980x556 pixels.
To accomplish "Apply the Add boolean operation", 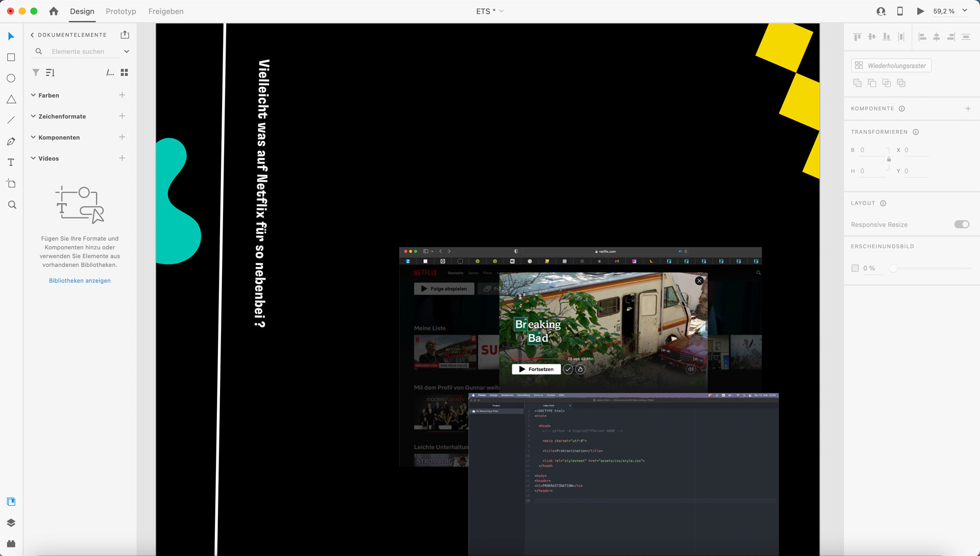I will pos(857,83).
